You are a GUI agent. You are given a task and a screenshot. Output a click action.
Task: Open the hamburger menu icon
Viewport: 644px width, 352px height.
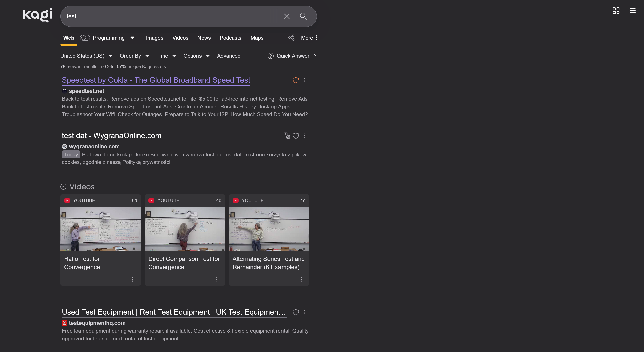click(x=632, y=11)
